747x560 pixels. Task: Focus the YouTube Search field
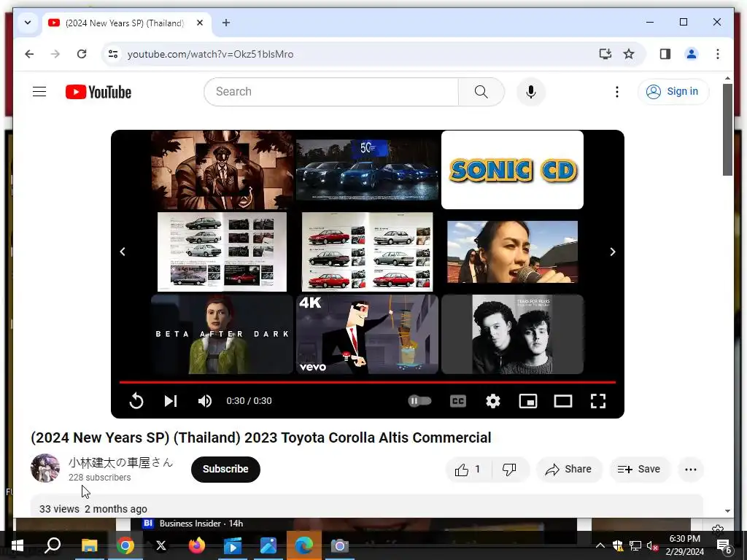pyautogui.click(x=332, y=91)
